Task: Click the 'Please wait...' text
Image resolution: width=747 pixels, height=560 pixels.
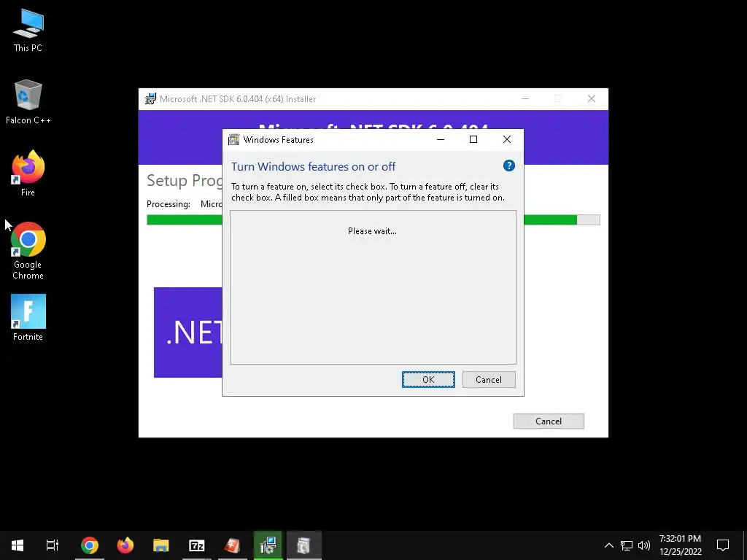Action: [372, 231]
